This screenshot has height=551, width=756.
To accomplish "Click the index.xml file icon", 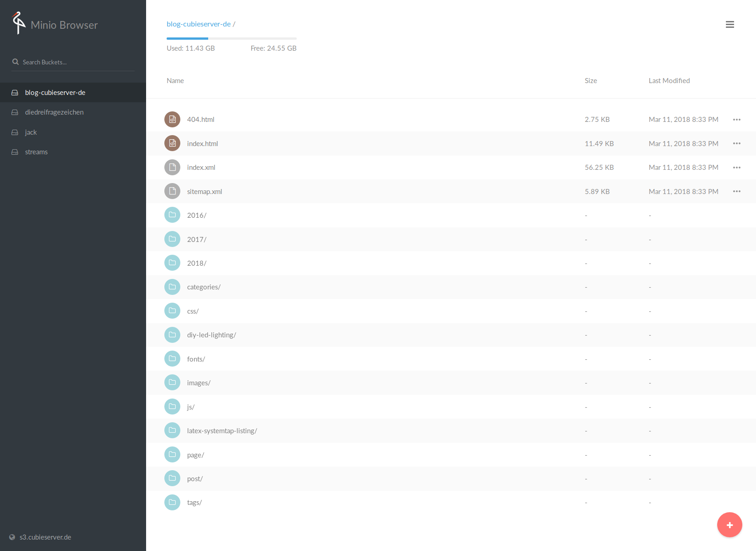I will tap(172, 168).
